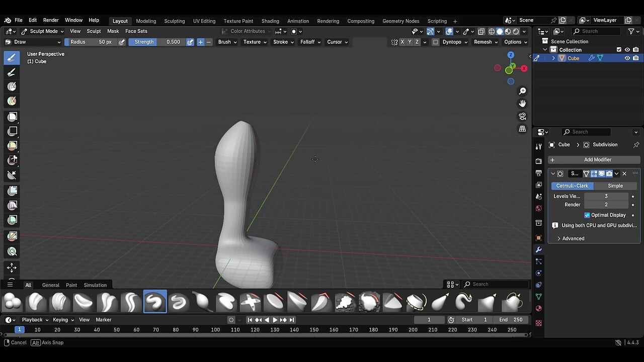
Task: Click the Add Modifier button
Action: (x=594, y=160)
